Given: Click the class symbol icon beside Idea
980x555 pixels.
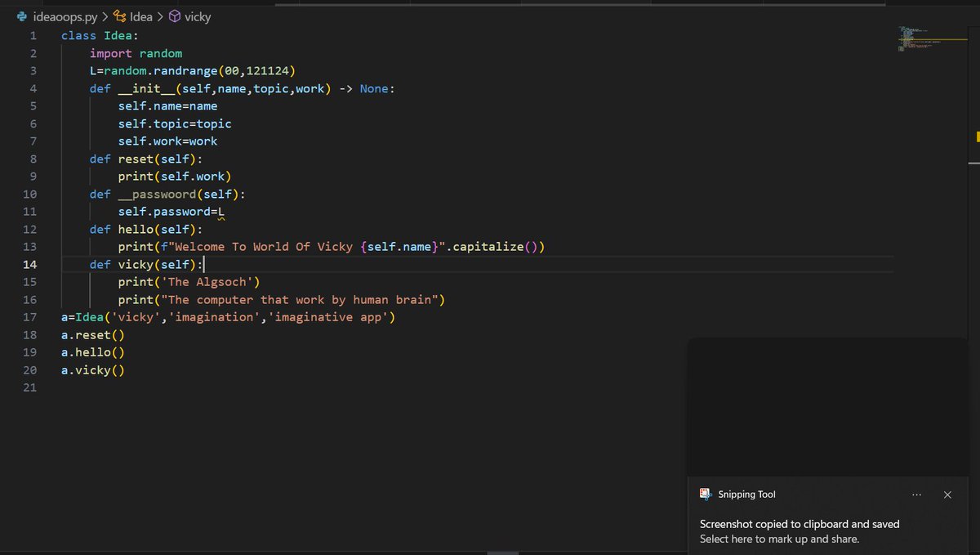Looking at the screenshot, I should [120, 16].
